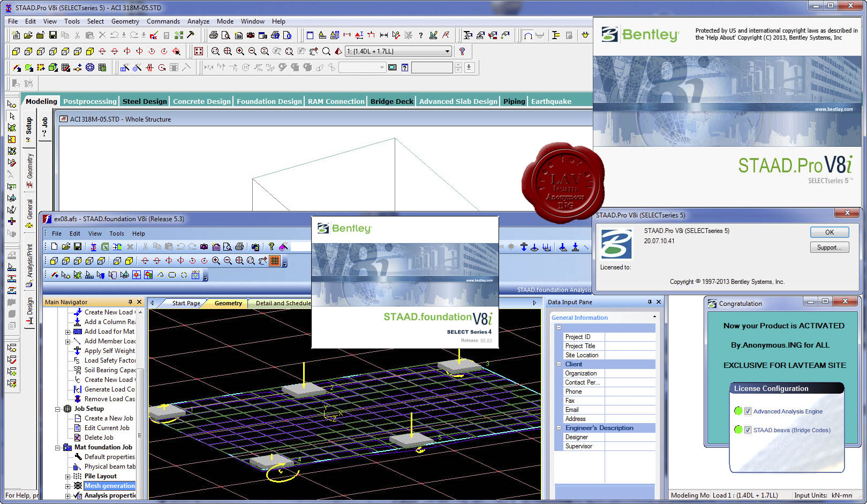The image size is (867, 504).
Task: Toggle auto-hide pin on Main Navigator
Action: pyautogui.click(x=130, y=302)
